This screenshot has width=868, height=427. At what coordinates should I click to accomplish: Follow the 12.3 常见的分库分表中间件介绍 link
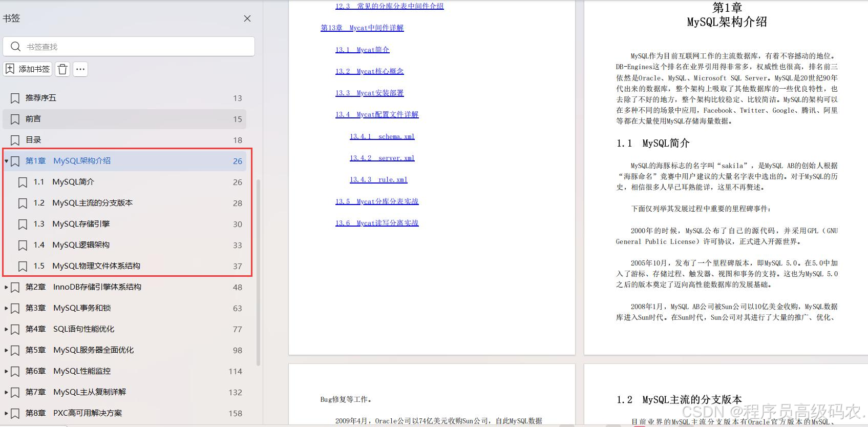389,6
